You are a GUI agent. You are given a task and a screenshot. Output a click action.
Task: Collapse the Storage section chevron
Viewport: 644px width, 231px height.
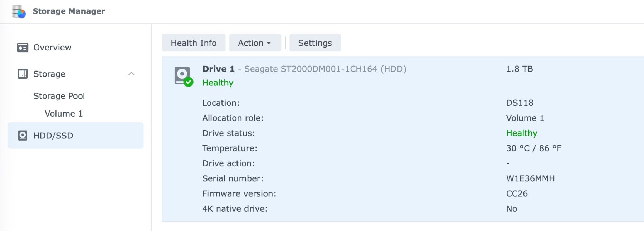(131, 74)
